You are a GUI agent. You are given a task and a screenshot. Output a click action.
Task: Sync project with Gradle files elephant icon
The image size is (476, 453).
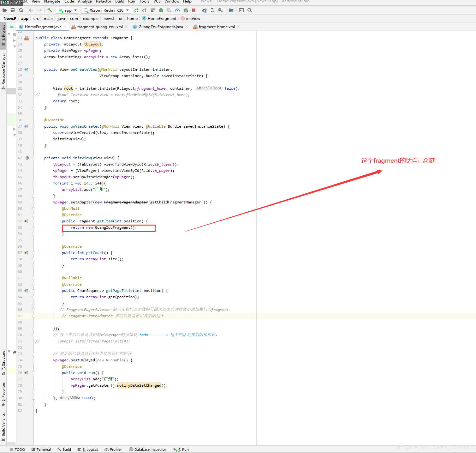(x=204, y=10)
